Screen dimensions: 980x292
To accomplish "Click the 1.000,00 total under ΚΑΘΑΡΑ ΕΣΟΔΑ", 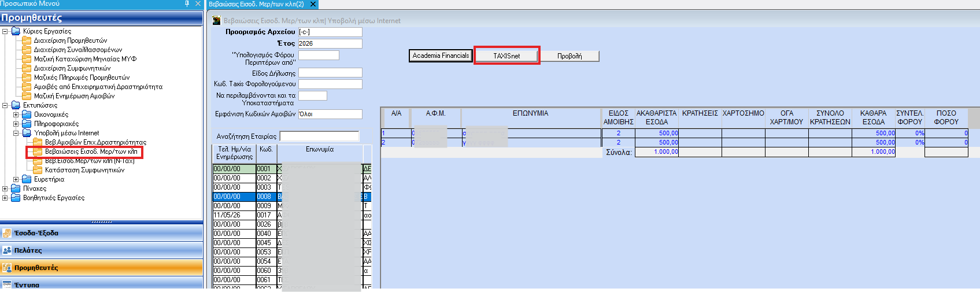I will pos(874,152).
